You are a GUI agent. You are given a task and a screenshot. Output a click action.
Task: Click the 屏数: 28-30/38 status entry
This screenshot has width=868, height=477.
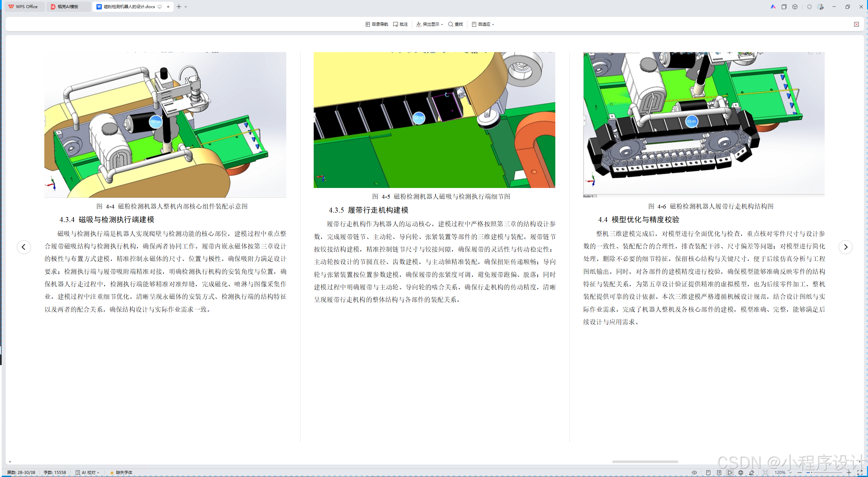[x=21, y=473]
